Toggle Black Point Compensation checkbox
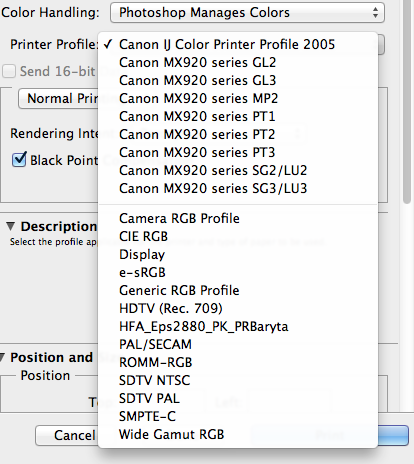 point(19,159)
